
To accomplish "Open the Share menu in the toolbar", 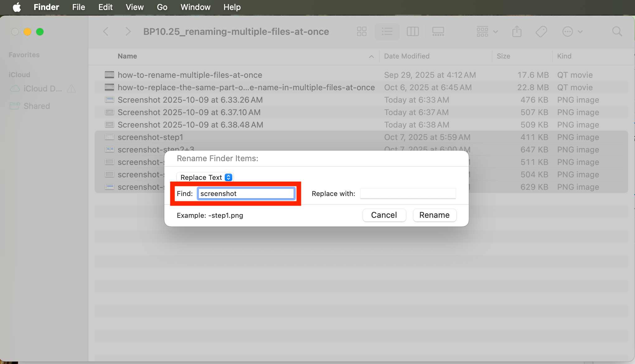I will (x=517, y=31).
